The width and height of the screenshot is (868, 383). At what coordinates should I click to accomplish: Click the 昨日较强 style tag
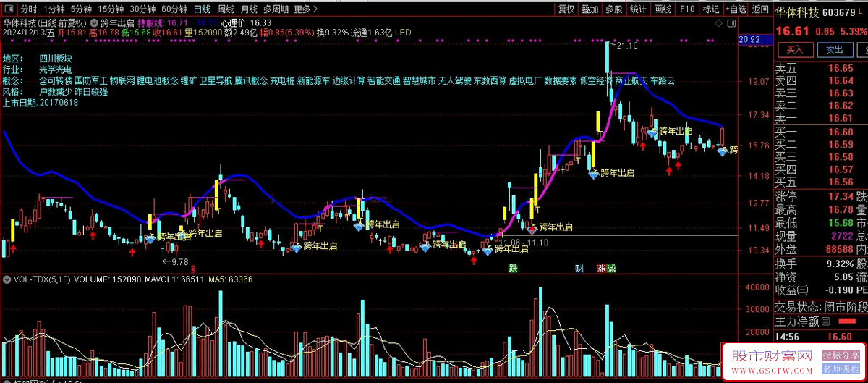92,92
